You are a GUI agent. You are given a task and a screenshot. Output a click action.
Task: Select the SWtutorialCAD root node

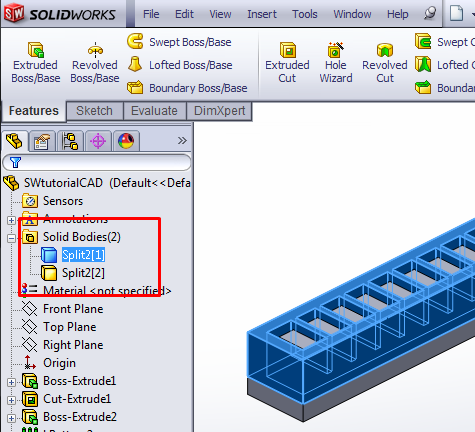coord(97,183)
